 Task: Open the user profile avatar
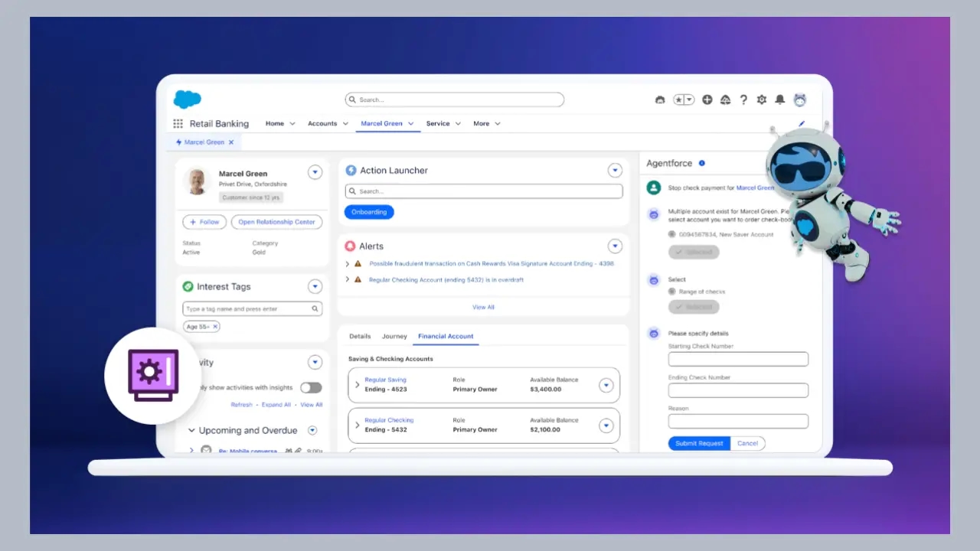[800, 99]
